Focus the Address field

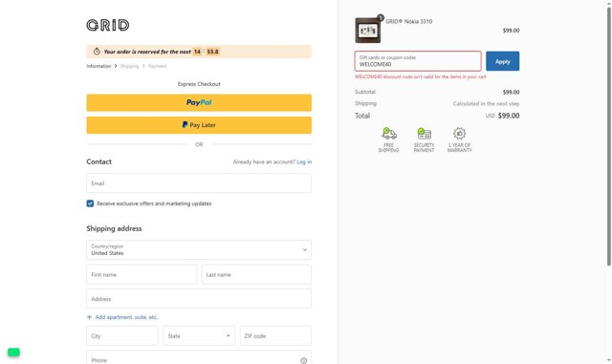click(x=199, y=299)
